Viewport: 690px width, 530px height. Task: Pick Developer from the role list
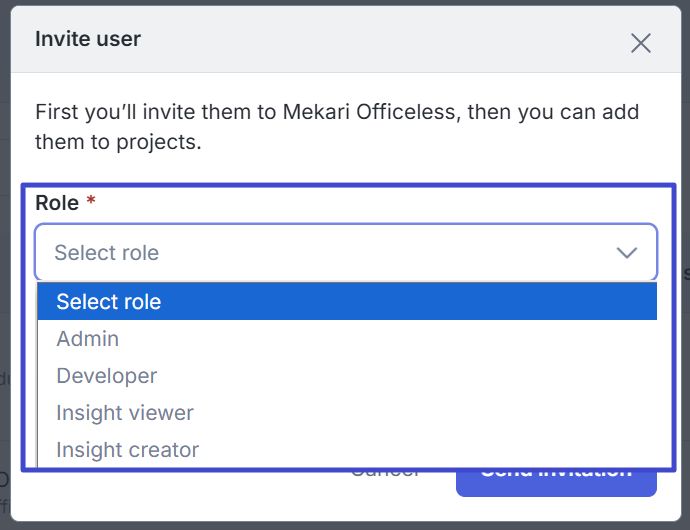(x=107, y=376)
